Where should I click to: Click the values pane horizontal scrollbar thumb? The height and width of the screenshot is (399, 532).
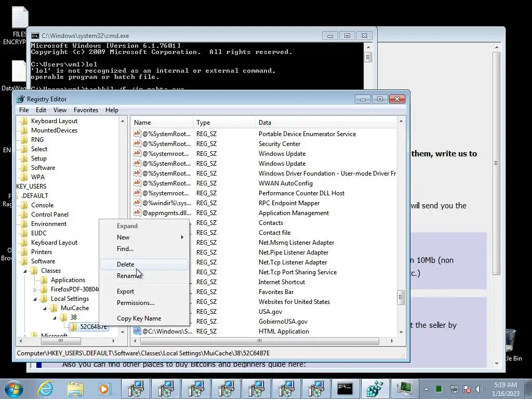coord(260,341)
